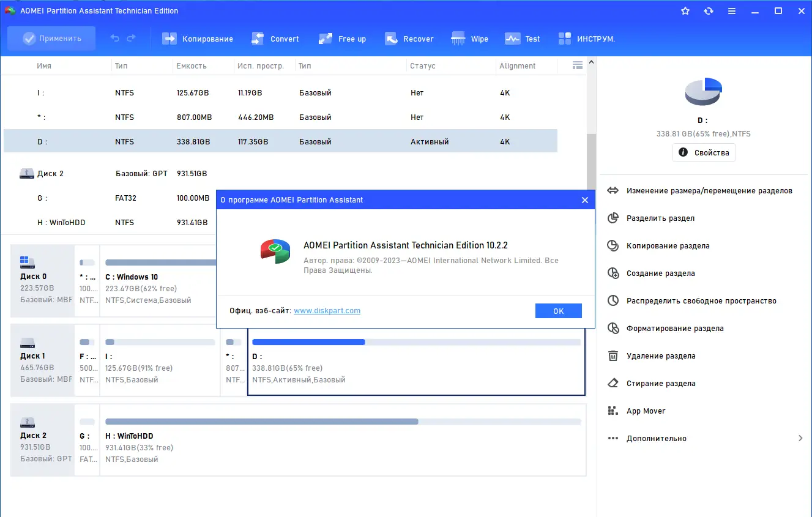Click the H : WinToHDD usage bar in the disk map

343,422
